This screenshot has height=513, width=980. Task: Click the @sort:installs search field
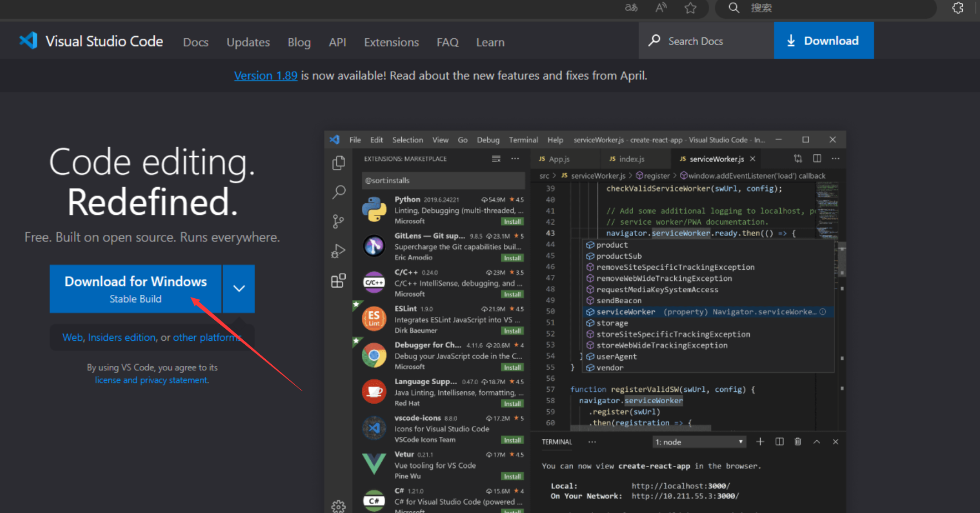coord(443,180)
